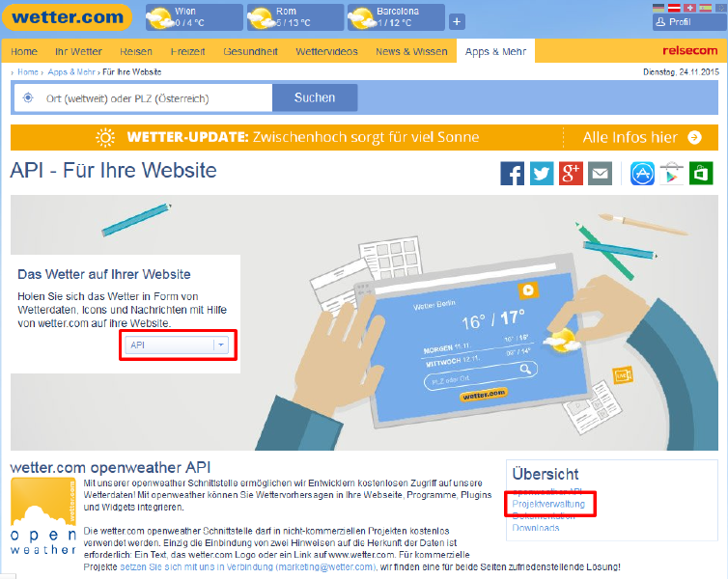Open the Profil user menu

(689, 22)
